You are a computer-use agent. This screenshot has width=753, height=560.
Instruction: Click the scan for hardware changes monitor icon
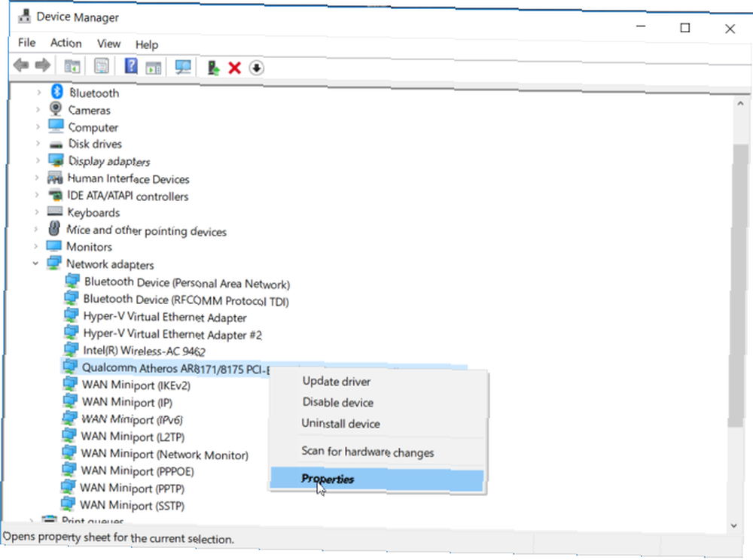pos(183,67)
